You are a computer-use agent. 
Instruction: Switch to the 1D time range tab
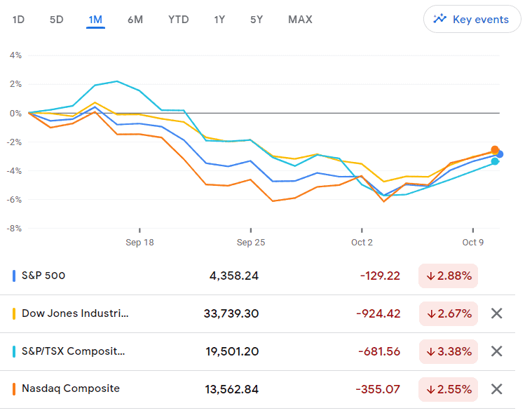pos(18,20)
